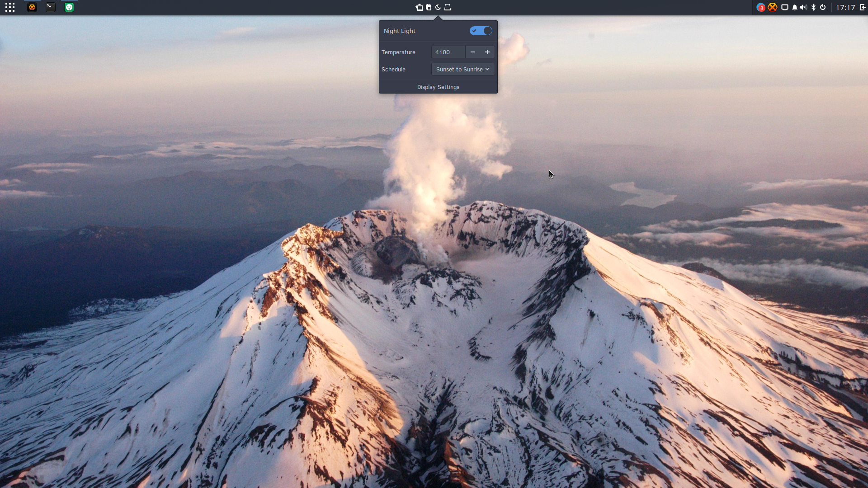Open the clipboard applet in the panel
Screen dimensions: 868x488
tap(429, 7)
